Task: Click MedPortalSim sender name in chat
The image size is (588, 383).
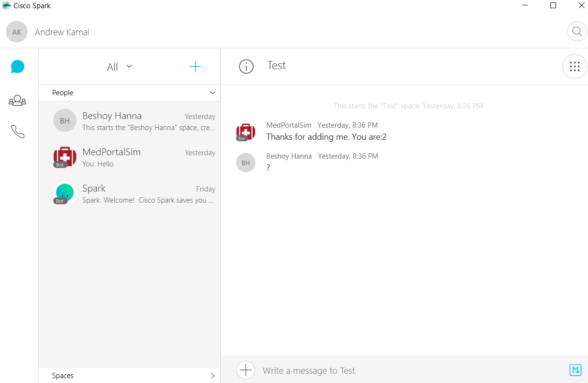Action: 289,125
